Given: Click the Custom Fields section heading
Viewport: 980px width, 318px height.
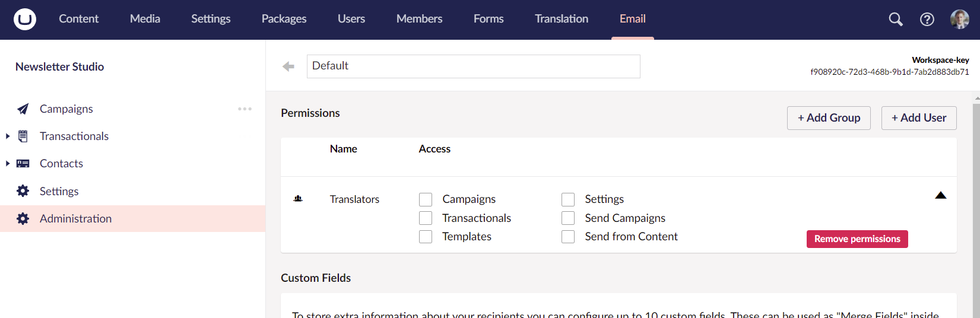Looking at the screenshot, I should click(x=316, y=278).
